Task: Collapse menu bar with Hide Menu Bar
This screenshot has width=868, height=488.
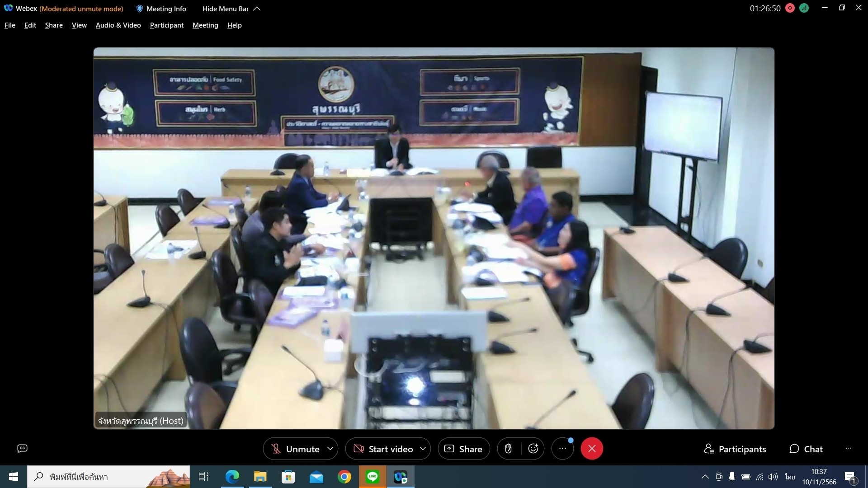Action: pyautogui.click(x=231, y=9)
